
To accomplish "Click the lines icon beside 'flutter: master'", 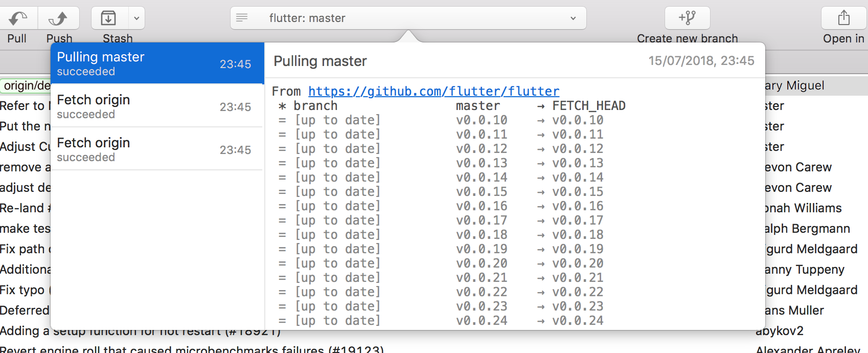I will pos(242,18).
